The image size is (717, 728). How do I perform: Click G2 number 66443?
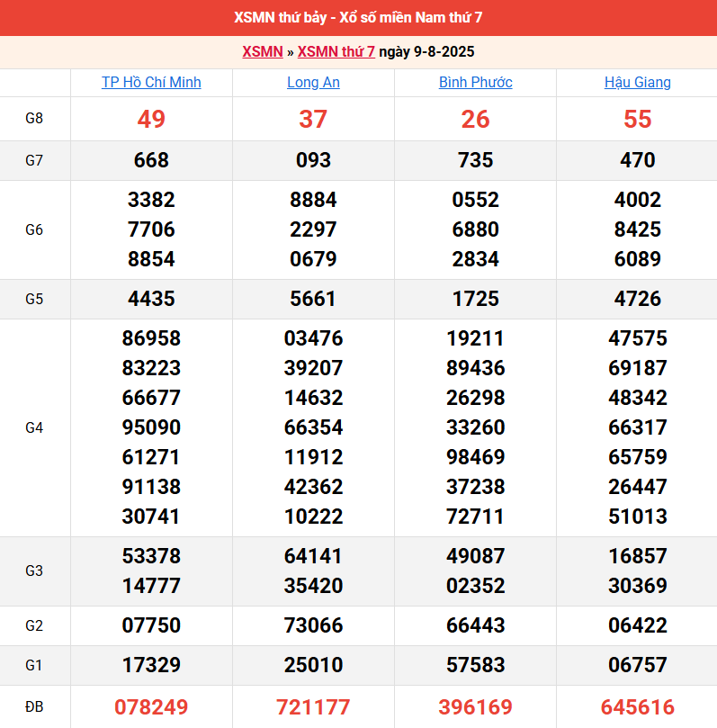coord(476,625)
